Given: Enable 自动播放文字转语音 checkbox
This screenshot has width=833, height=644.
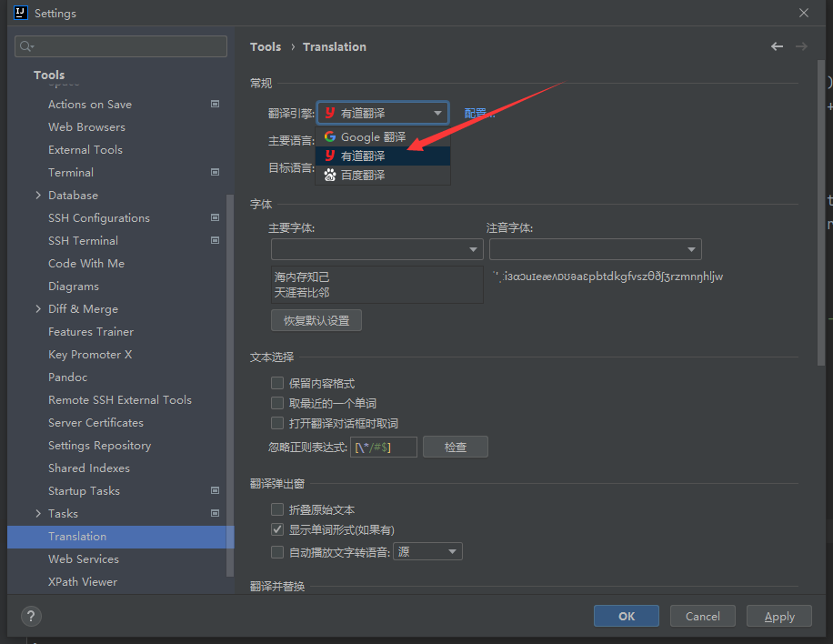Looking at the screenshot, I should [277, 552].
